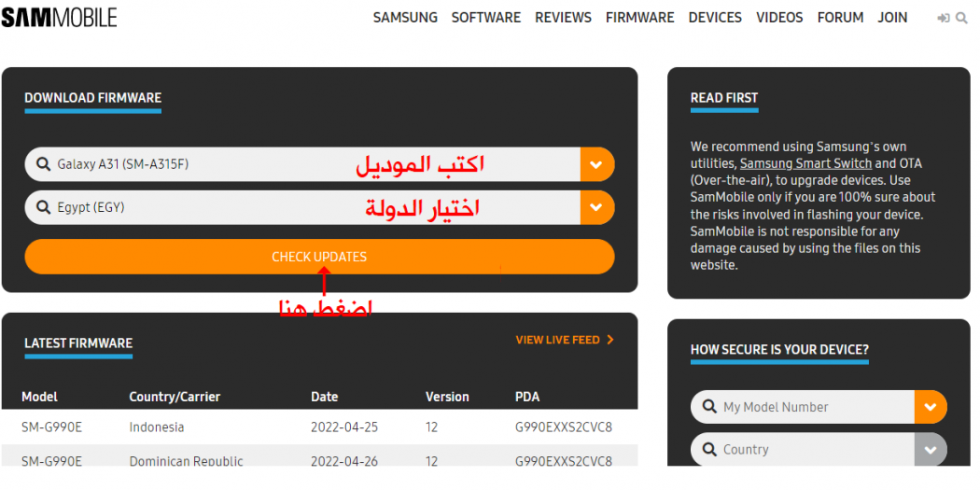Image resolution: width=980 pixels, height=490 pixels.
Task: Click version 12 in the Indonesia row
Action: [x=432, y=427]
